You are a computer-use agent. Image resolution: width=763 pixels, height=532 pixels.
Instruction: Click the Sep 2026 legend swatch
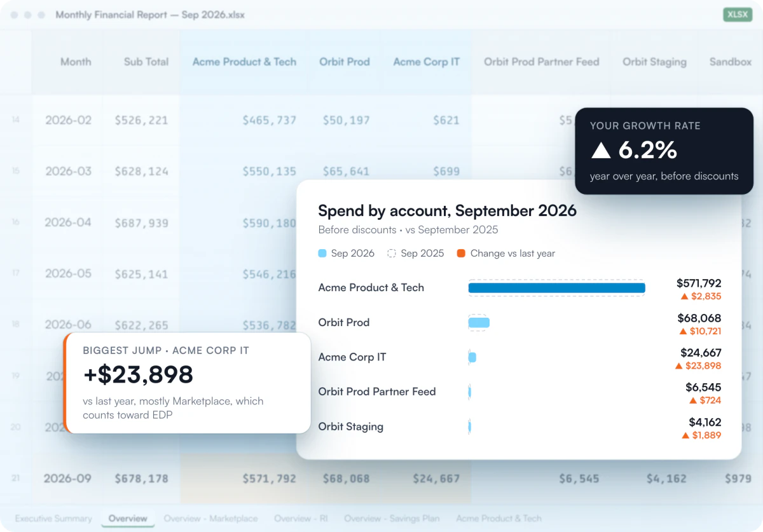[x=322, y=253]
